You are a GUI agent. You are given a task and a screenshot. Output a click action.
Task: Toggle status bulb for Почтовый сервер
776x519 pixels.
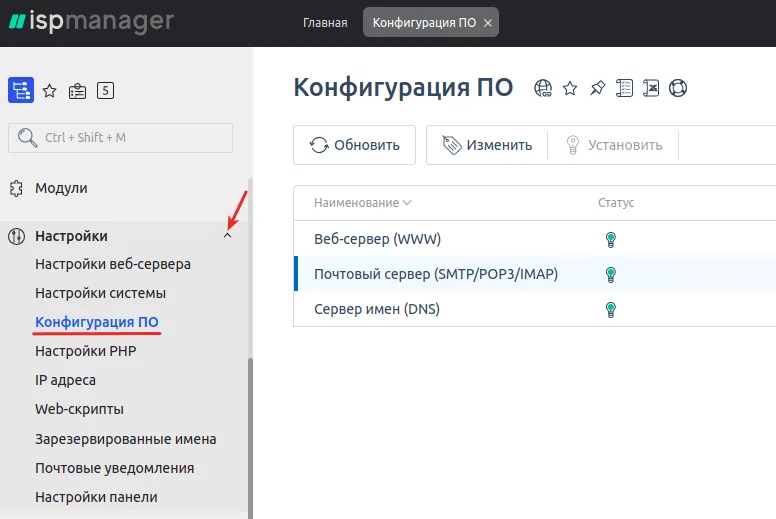610,274
